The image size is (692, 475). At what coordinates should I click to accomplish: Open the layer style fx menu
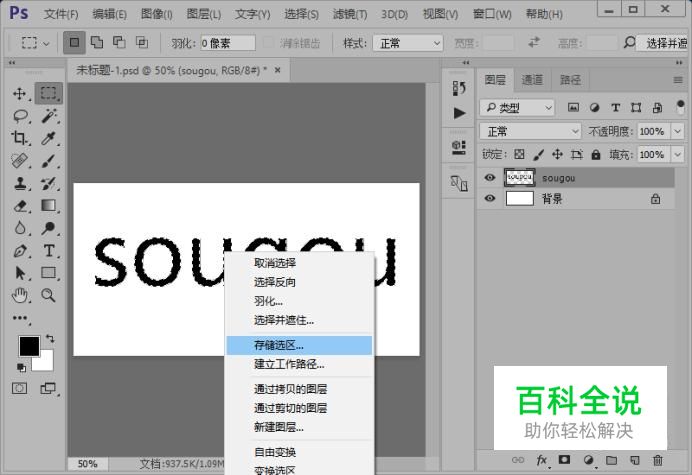542,460
